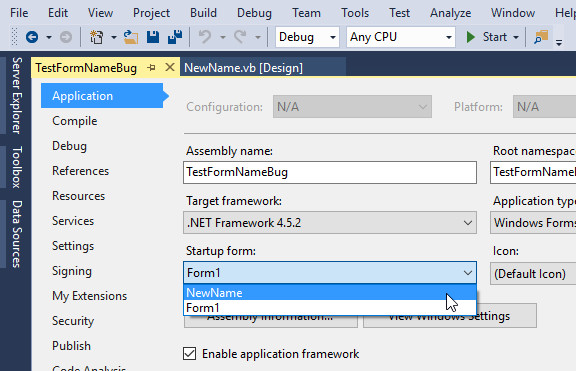Click the Navigate Backward arrow icon
The image size is (576, 371).
(32, 37)
